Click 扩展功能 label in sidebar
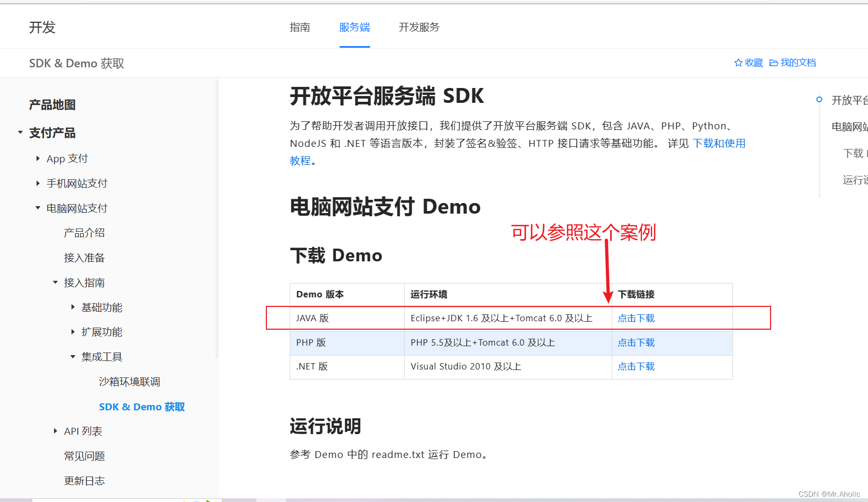868x502 pixels. (102, 332)
